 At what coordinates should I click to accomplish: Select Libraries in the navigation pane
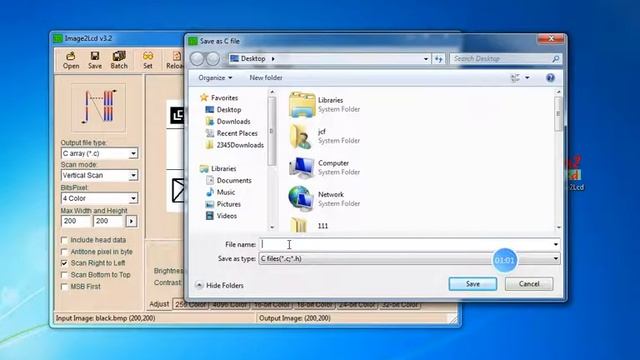tap(223, 169)
